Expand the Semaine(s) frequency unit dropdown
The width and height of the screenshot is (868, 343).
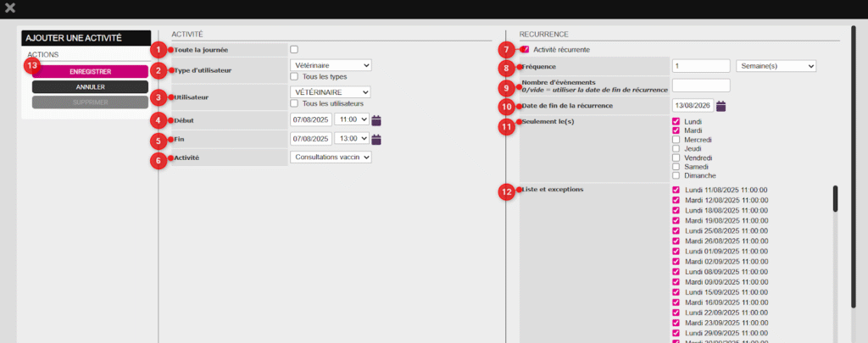tap(776, 65)
